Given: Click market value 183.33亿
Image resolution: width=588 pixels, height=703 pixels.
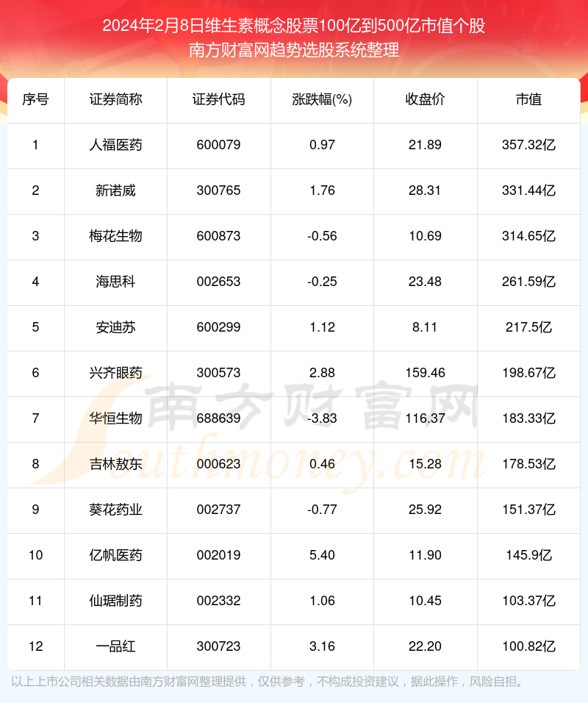Looking at the screenshot, I should tap(529, 418).
